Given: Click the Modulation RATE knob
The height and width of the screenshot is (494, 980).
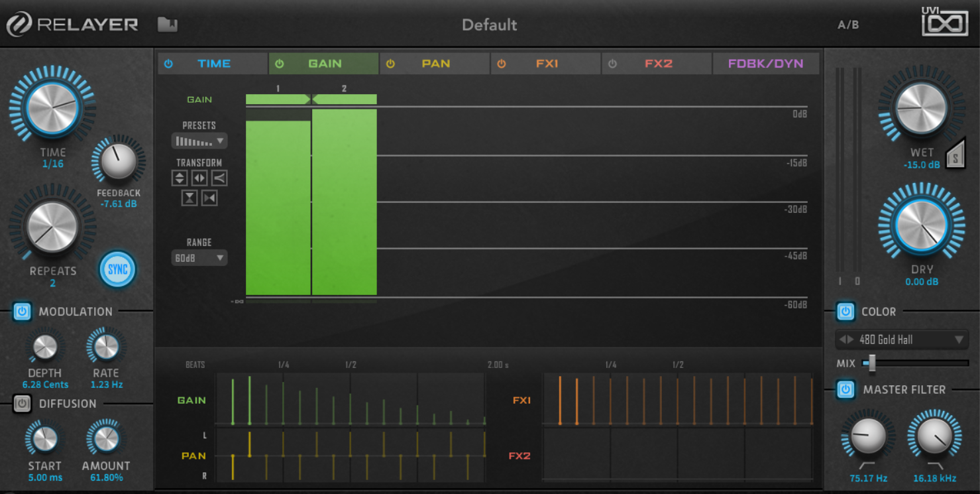Looking at the screenshot, I should tap(106, 347).
